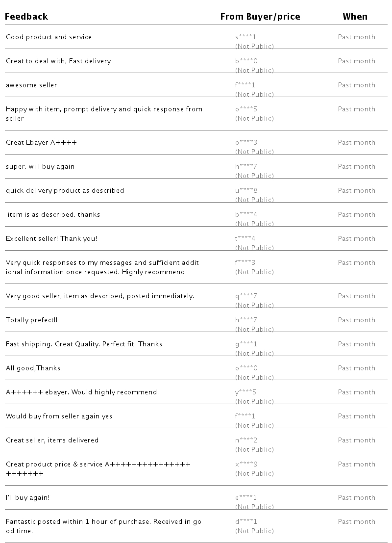Select the "I'll buy again!" comment
Screen dimensions: 392x543
click(27, 498)
